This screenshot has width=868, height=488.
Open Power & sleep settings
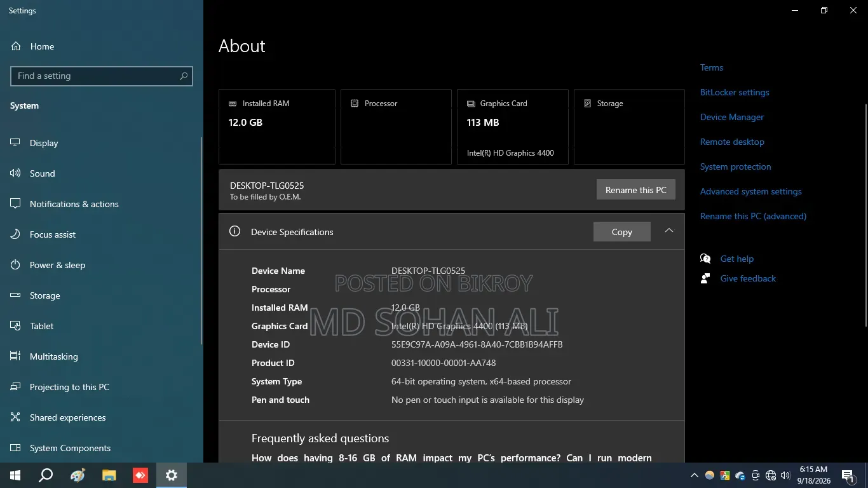[102, 265]
